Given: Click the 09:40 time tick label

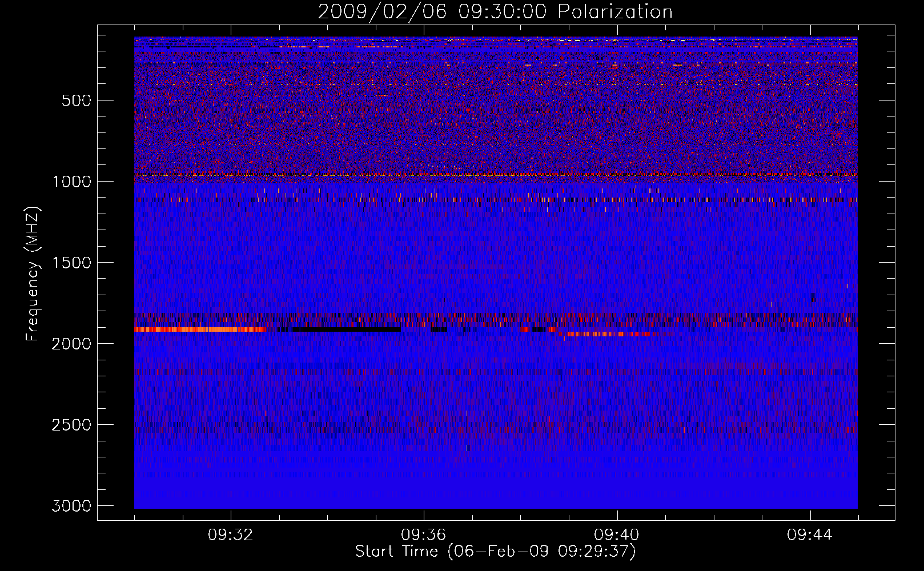Looking at the screenshot, I should coord(617,535).
